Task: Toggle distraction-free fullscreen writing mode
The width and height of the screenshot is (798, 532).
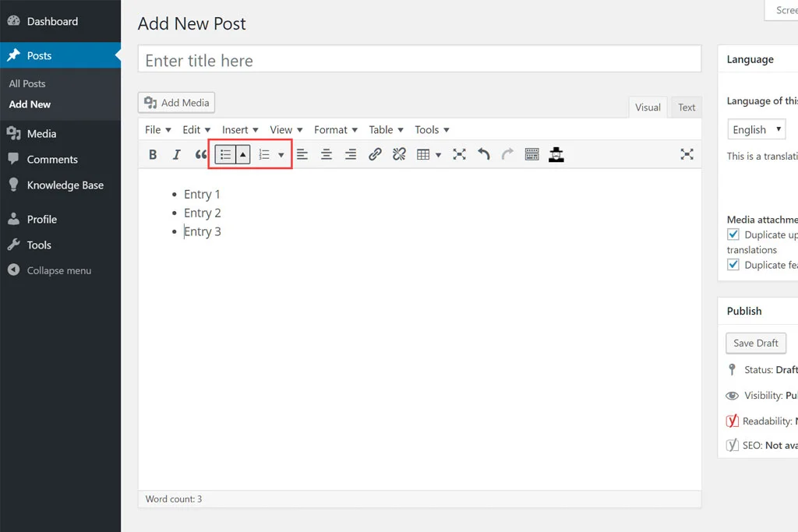Action: click(x=687, y=154)
